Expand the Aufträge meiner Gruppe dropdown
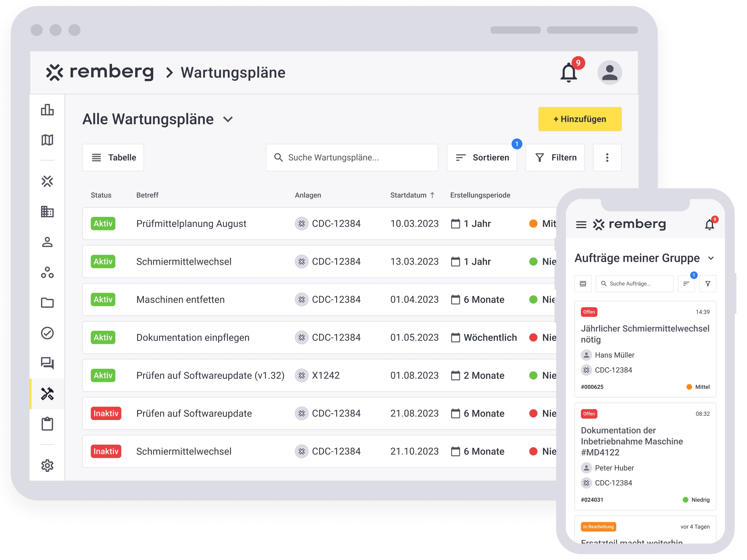The image size is (747, 560). pos(711,258)
